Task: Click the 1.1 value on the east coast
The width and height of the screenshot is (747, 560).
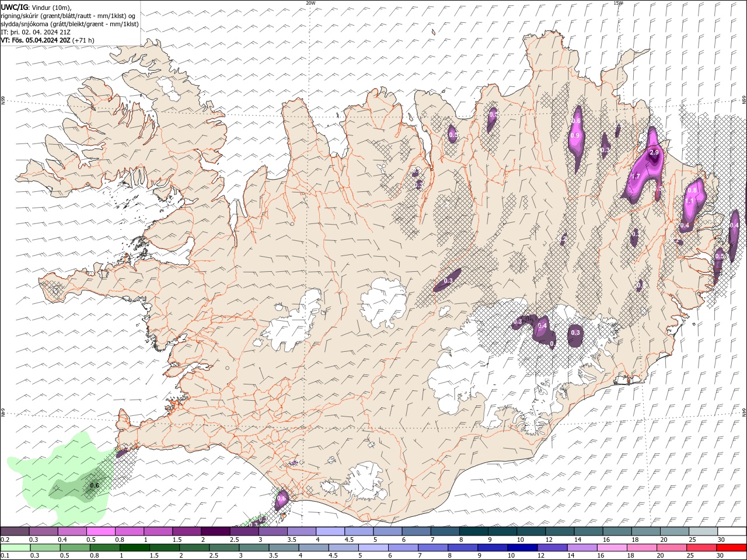Action: tap(689, 201)
